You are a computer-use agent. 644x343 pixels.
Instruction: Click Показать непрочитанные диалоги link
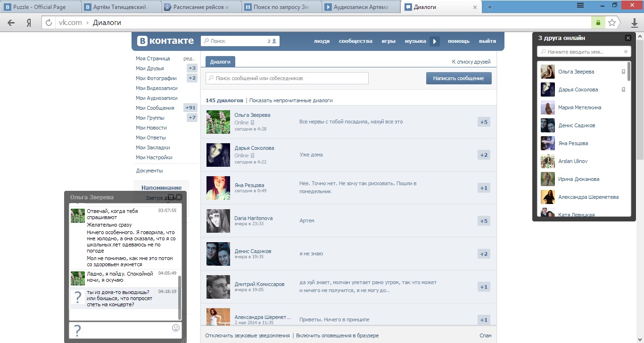[291, 100]
